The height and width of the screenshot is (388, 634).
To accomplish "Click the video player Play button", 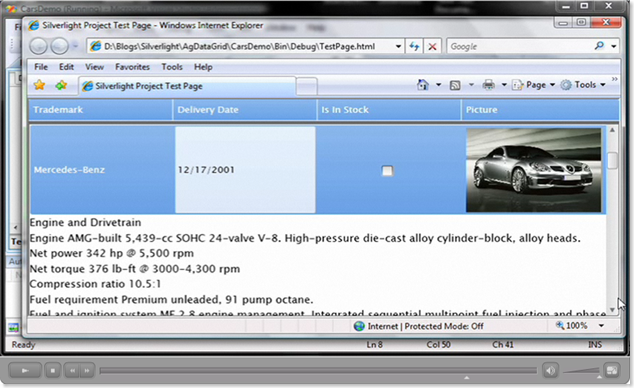I will (x=25, y=370).
